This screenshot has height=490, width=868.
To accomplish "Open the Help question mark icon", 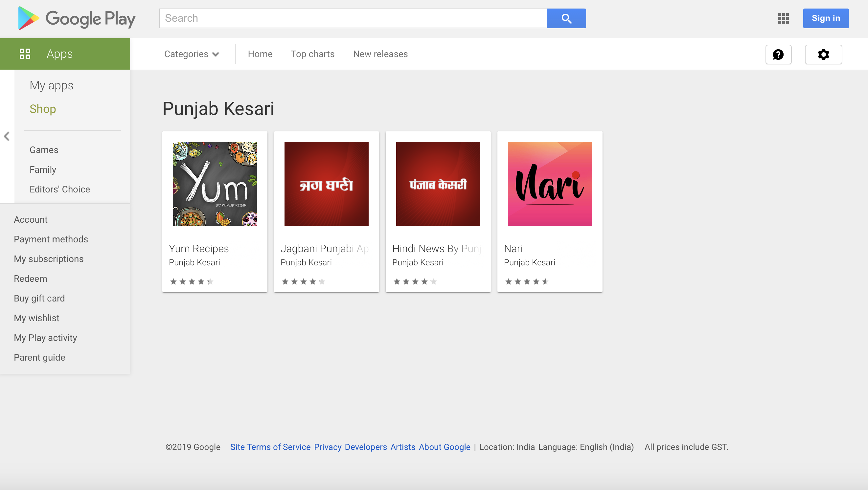I will (x=778, y=54).
